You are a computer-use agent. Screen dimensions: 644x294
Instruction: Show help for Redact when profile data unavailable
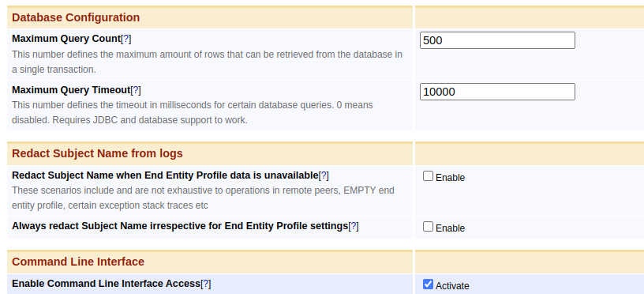[x=324, y=175]
